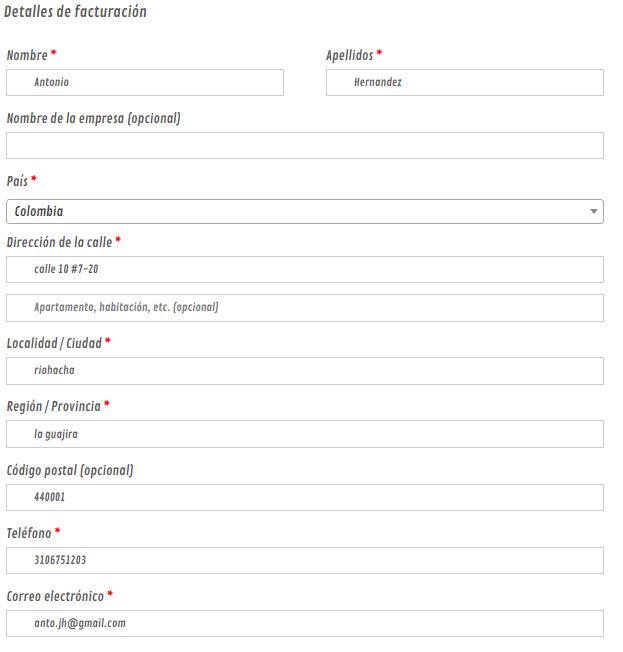
Task: Click the Teléfono label text
Action: click(29, 533)
